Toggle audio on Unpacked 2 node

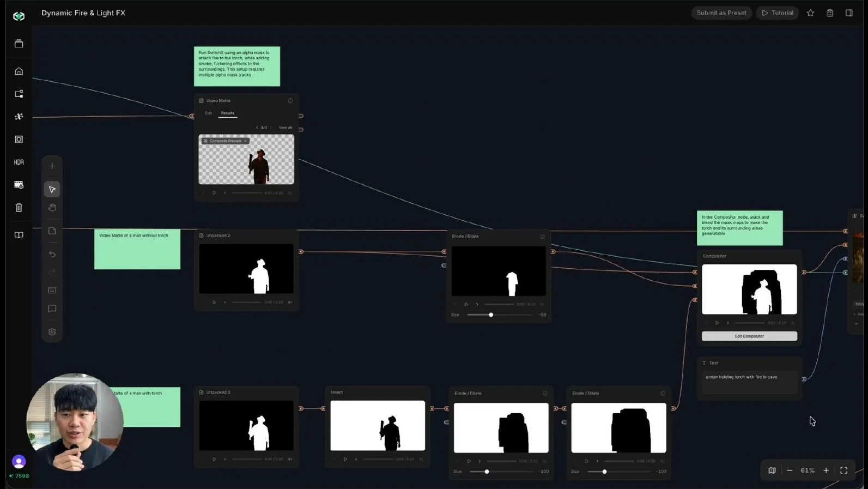tap(290, 303)
